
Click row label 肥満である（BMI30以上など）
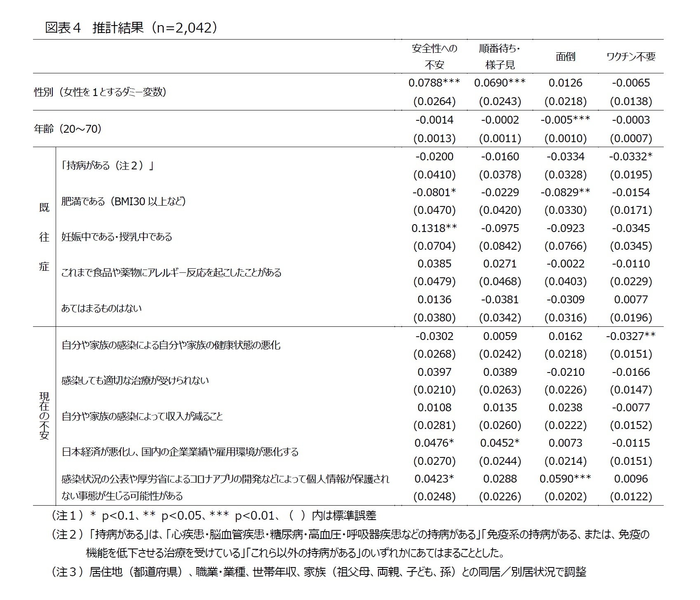pyautogui.click(x=124, y=202)
